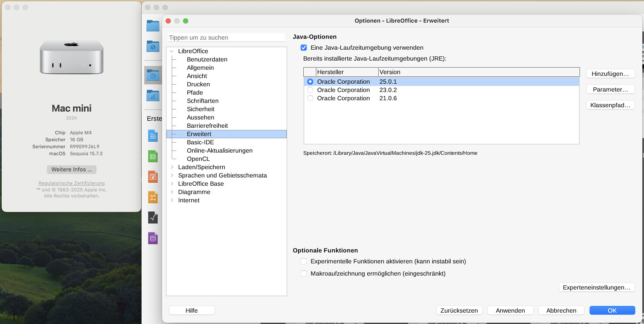
Task: Click the Base database icon
Action: (x=153, y=238)
